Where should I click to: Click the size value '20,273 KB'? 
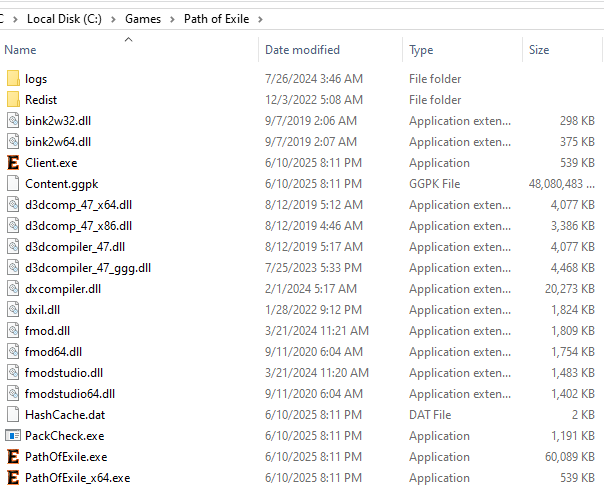tap(569, 289)
